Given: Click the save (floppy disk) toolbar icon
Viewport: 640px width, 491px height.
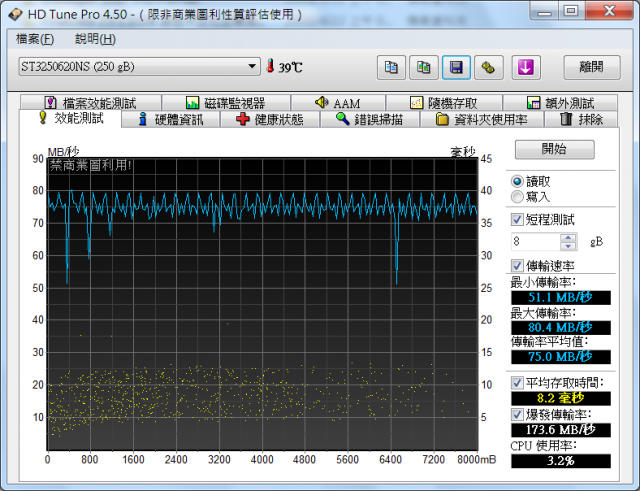Looking at the screenshot, I should (456, 67).
